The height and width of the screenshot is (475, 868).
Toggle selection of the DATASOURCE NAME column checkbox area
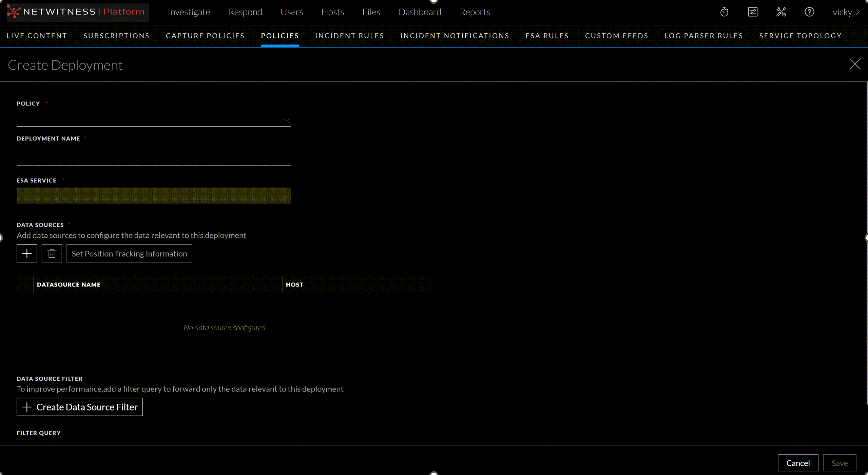[x=25, y=285]
